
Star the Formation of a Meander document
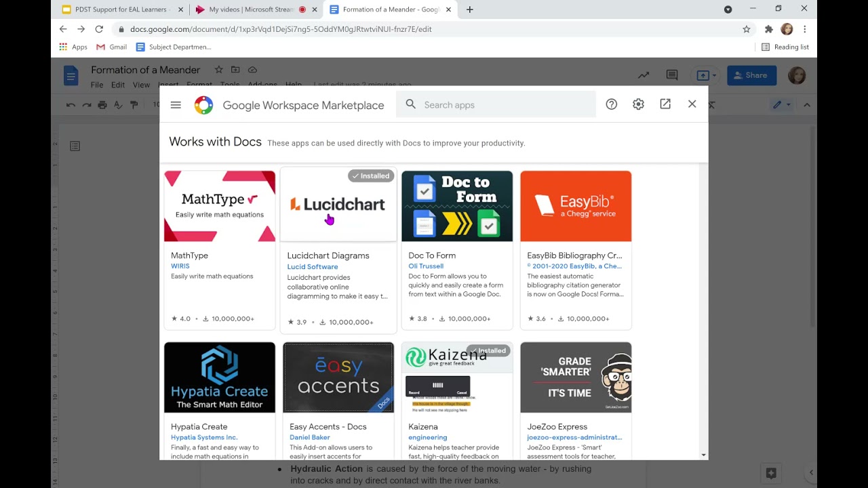pos(218,70)
